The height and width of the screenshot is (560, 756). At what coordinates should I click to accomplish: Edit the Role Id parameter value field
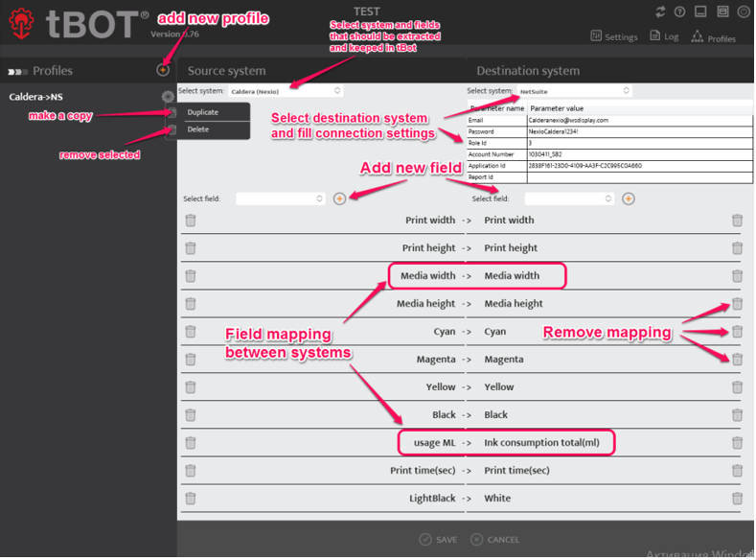639,143
